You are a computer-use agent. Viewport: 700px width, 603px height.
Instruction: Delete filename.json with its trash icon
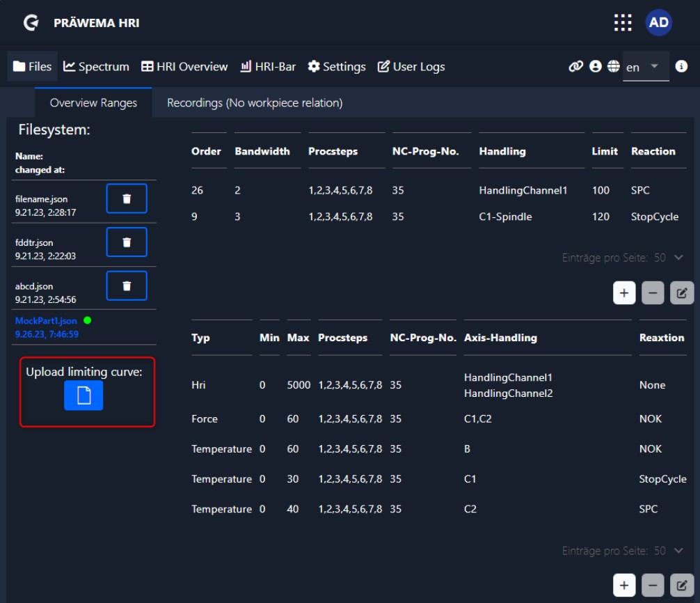pyautogui.click(x=127, y=198)
